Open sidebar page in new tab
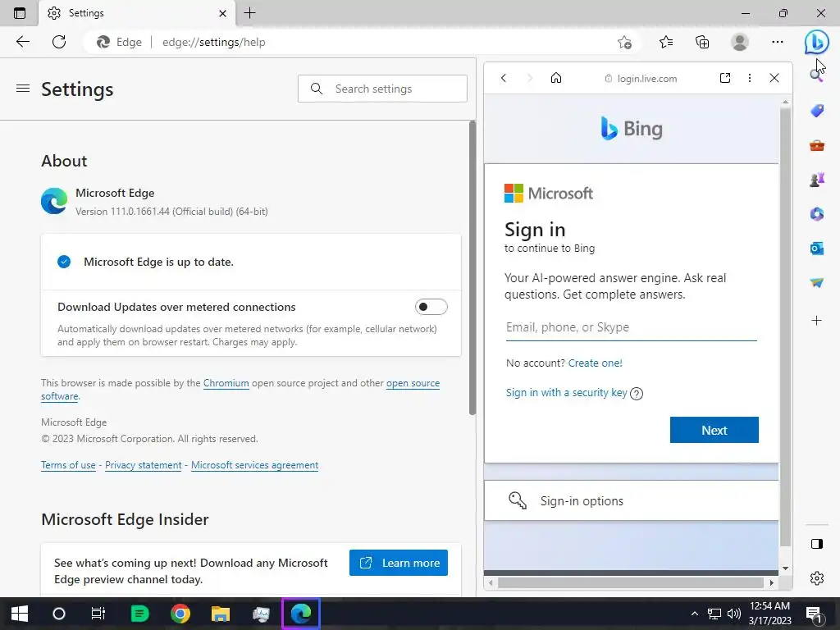Screen dimensions: 840x630 tap(725, 78)
